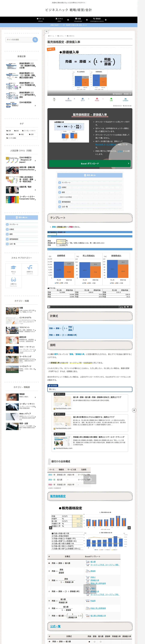Screen dimensions: 145x644
Task: Open 情報源 in the top navigation
Action: tap(97, 20)
